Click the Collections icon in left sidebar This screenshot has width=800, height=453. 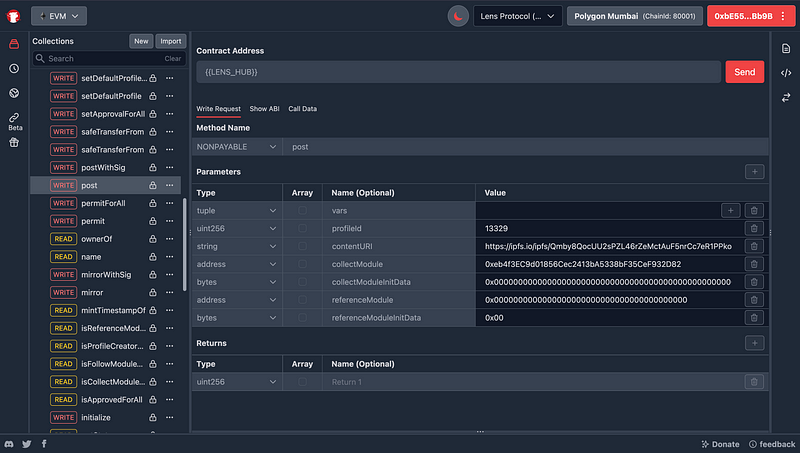14,45
